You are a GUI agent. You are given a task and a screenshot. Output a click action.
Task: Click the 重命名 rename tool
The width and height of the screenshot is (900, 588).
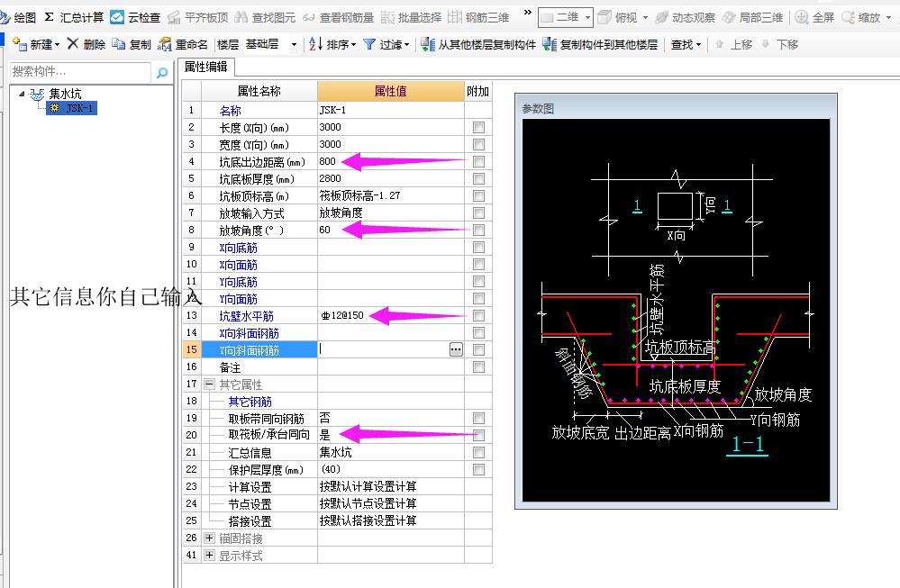coord(183,44)
